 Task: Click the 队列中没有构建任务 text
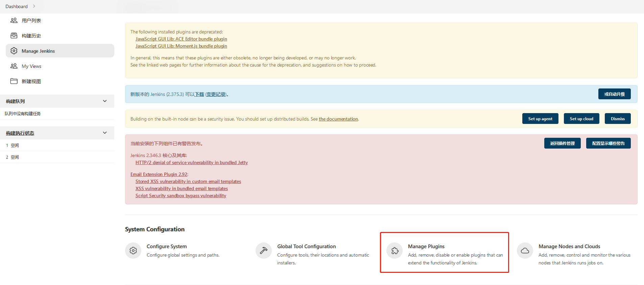pyautogui.click(x=23, y=113)
